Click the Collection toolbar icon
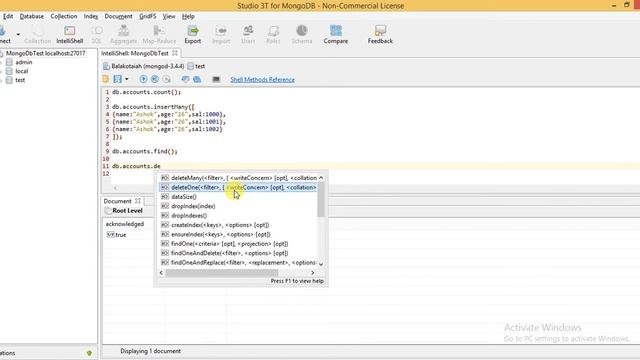This screenshot has width=640, height=360. tap(38, 34)
